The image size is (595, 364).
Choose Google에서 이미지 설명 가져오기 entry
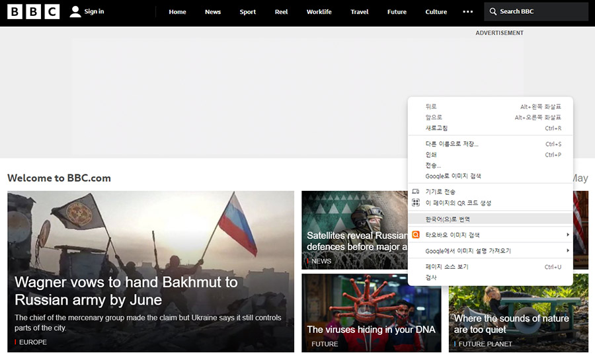(491, 250)
